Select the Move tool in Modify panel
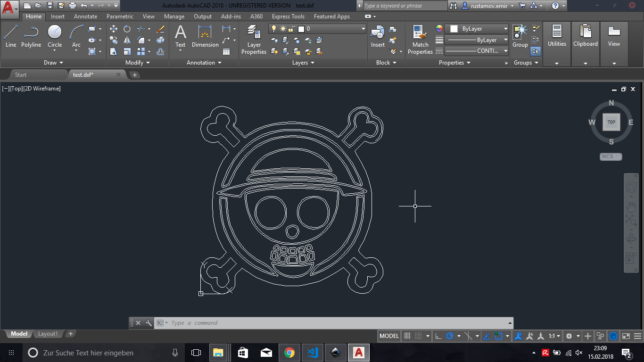 click(114, 29)
